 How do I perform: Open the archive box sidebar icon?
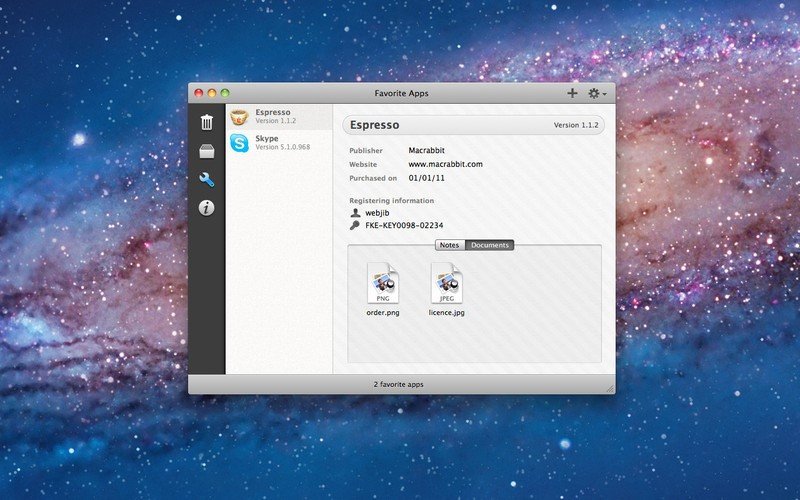[207, 151]
